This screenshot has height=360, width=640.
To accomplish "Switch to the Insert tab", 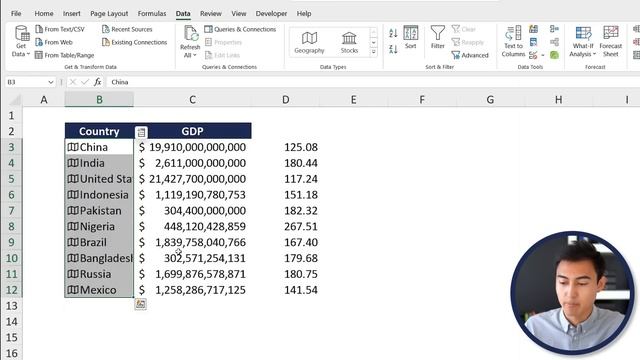I will click(x=71, y=13).
